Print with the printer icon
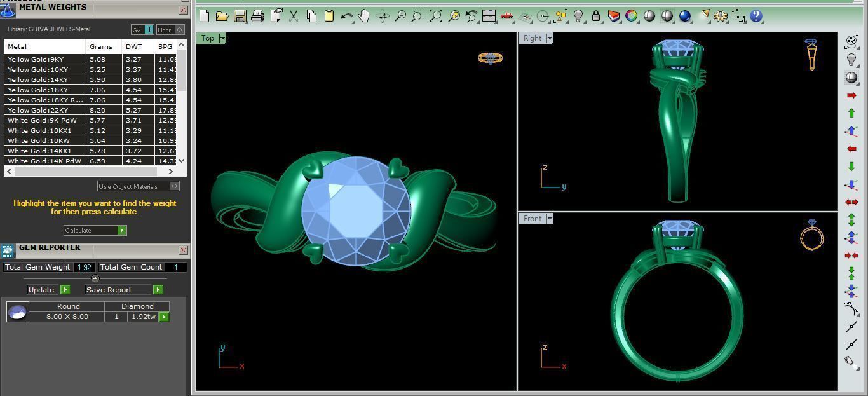The image size is (868, 396). pos(258,17)
